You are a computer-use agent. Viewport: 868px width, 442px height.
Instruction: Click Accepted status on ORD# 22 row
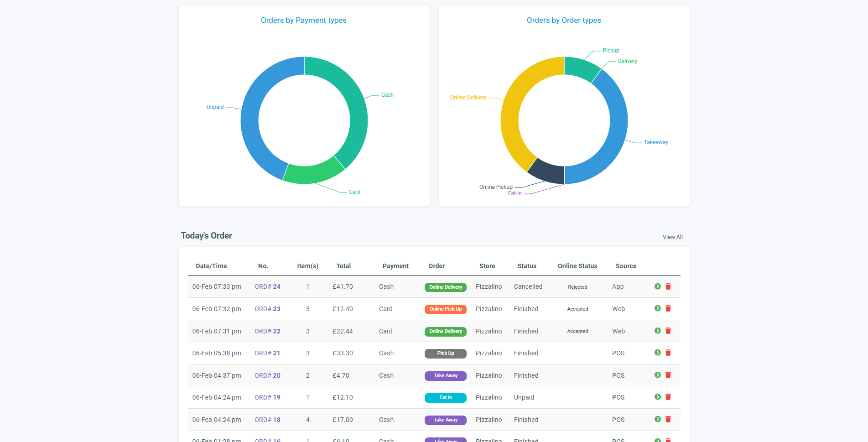pyautogui.click(x=577, y=331)
